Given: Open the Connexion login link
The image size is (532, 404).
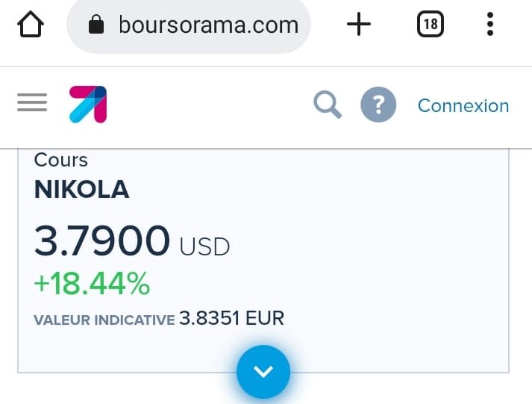Looking at the screenshot, I should point(463,106).
